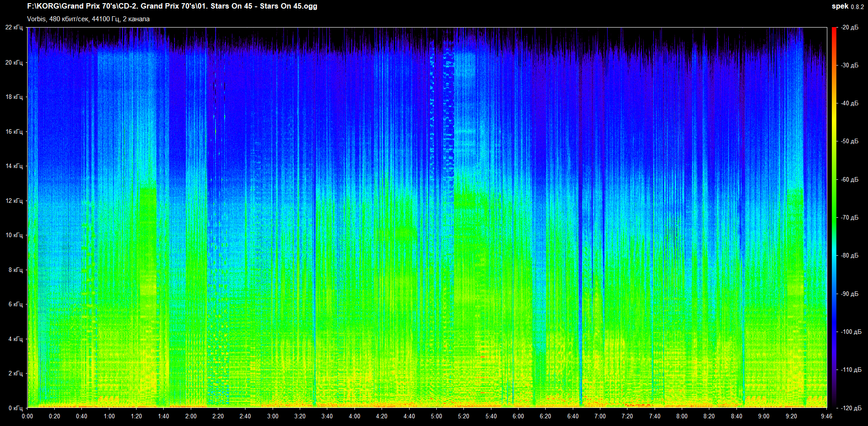868x426 pixels.
Task: Click the 10 кГц frequency label
Action: [x=14, y=235]
